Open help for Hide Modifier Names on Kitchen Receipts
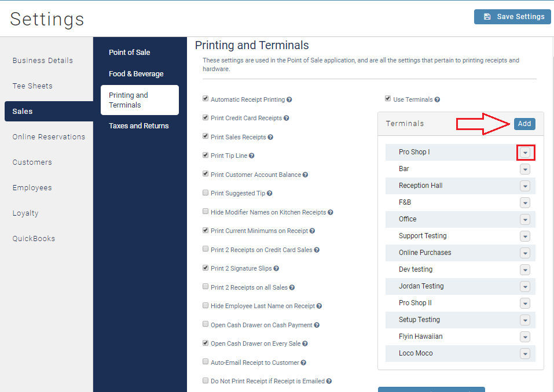 click(x=331, y=212)
